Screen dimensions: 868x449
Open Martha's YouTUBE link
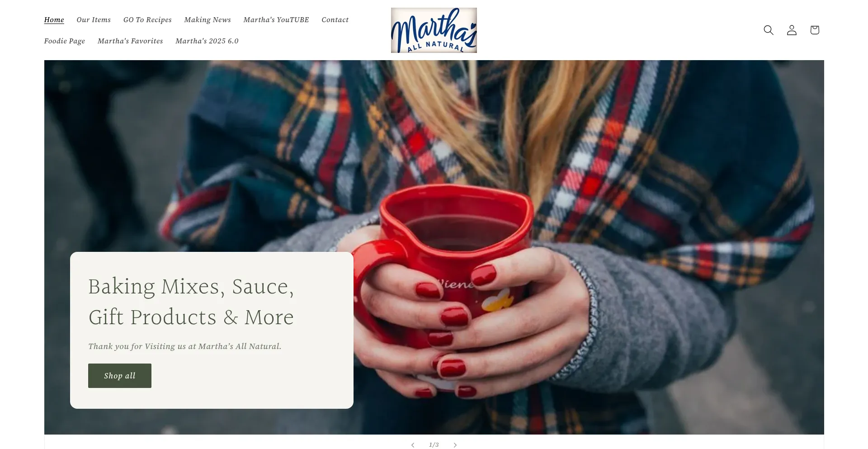point(276,20)
